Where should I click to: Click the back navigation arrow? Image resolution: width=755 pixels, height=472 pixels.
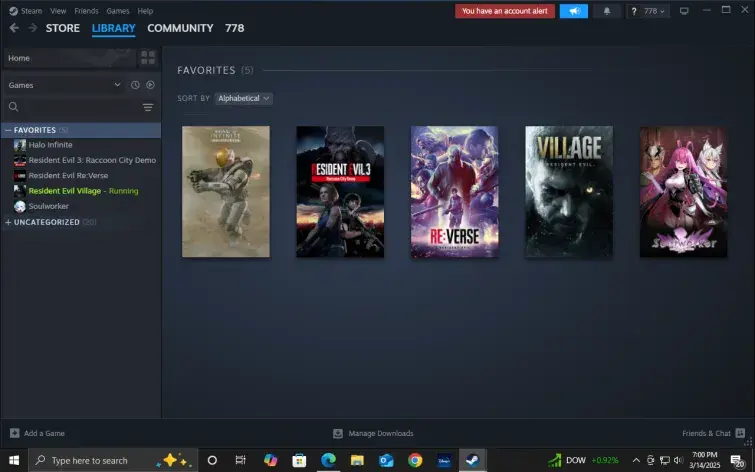point(14,28)
